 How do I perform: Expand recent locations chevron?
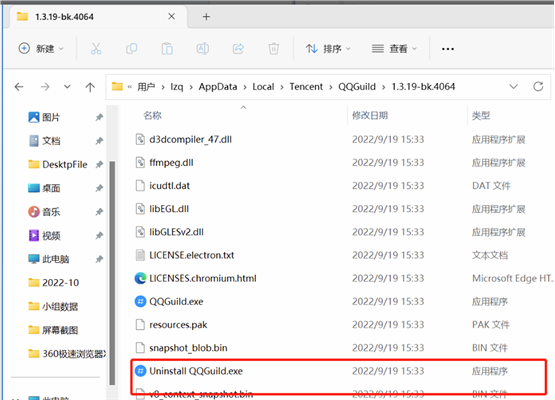(67, 87)
